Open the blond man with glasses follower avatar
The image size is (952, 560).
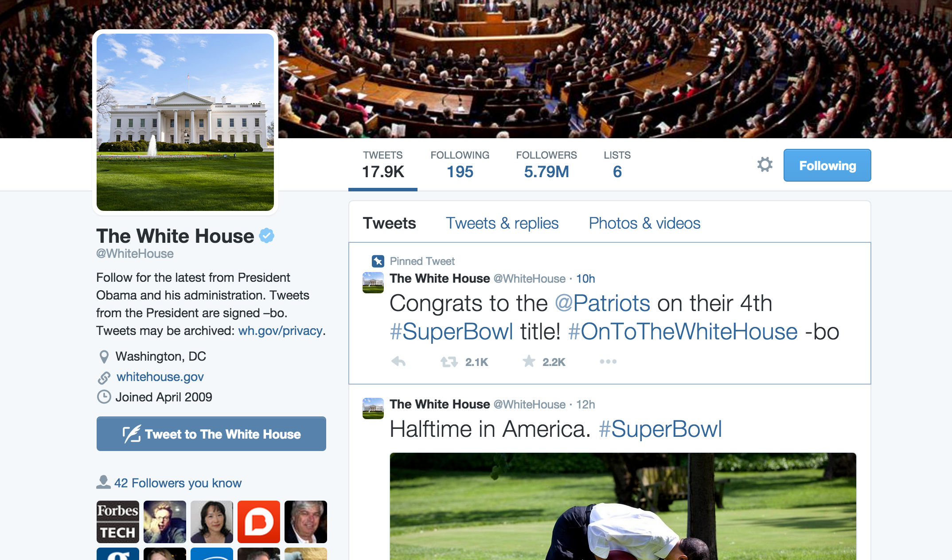click(x=165, y=522)
